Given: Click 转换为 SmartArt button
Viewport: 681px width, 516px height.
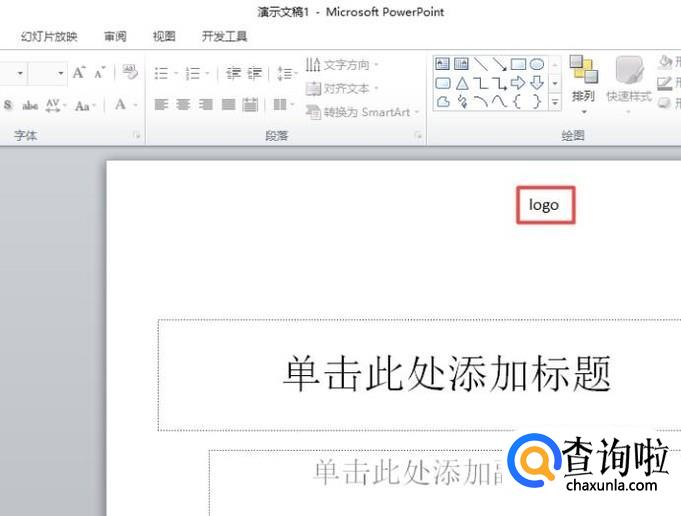Looking at the screenshot, I should [363, 112].
